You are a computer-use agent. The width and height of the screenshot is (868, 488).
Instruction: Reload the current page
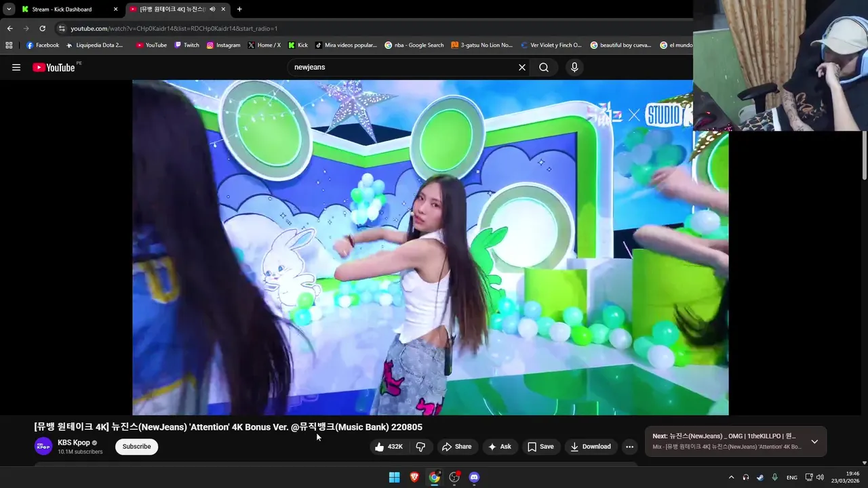click(x=42, y=28)
